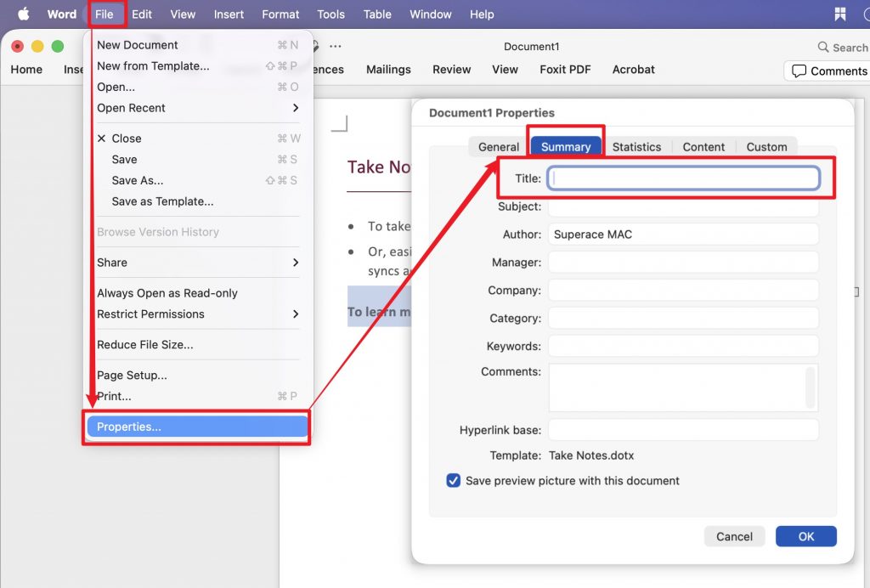Switch to the Statistics tab
The image size is (870, 588).
(x=636, y=147)
